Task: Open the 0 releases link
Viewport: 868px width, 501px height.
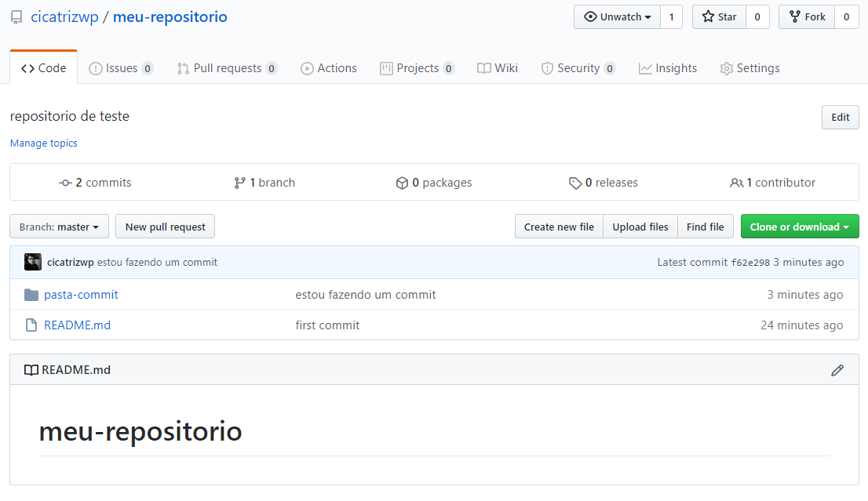Action: 604,183
